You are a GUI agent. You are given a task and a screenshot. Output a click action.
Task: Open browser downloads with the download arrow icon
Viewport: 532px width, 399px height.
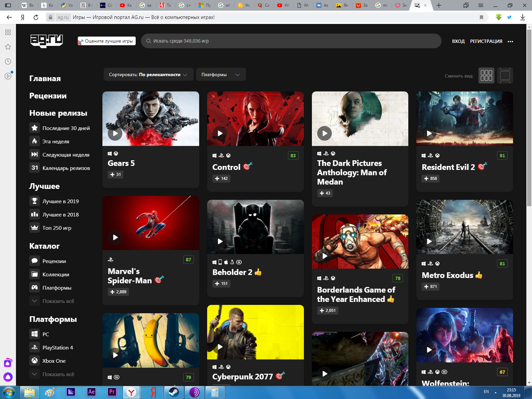click(523, 17)
